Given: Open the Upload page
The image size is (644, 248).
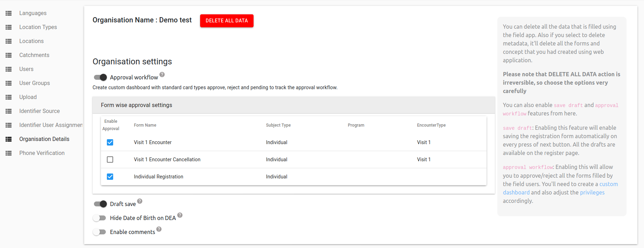Looking at the screenshot, I should click(x=28, y=97).
